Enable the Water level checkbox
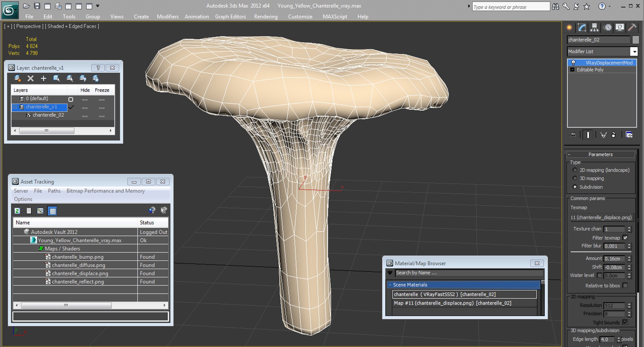Image resolution: width=644 pixels, height=347 pixels. click(599, 276)
